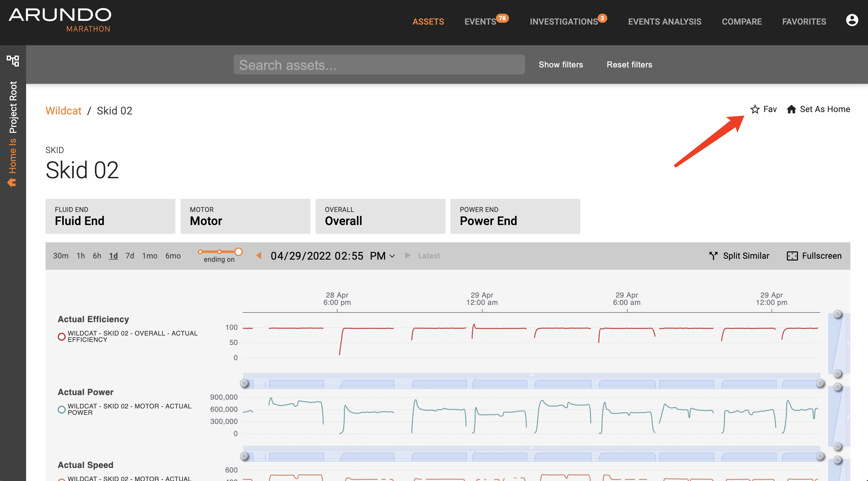Click Reset filters
868x481 pixels.
(x=629, y=64)
